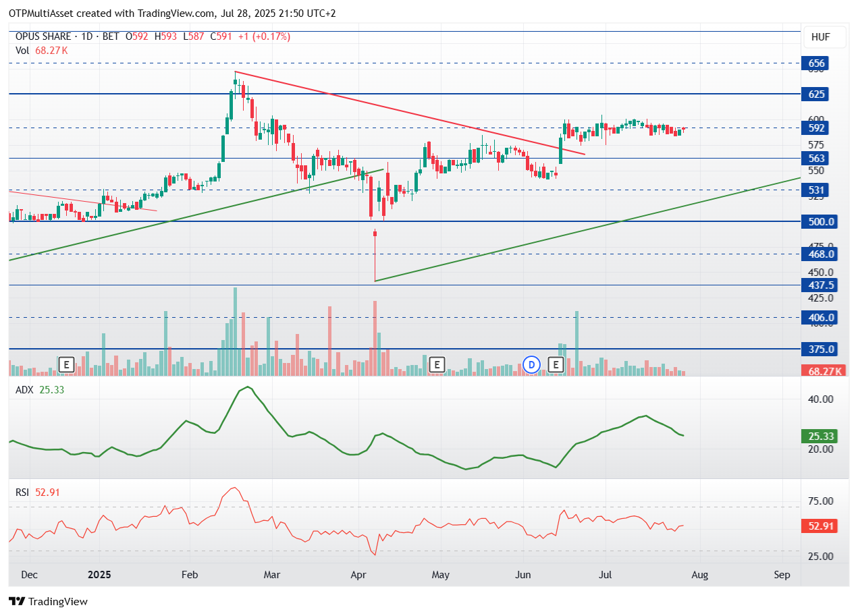The width and height of the screenshot is (858, 616).
Task: Click the TradingView logo at bottom left
Action: coord(48,601)
